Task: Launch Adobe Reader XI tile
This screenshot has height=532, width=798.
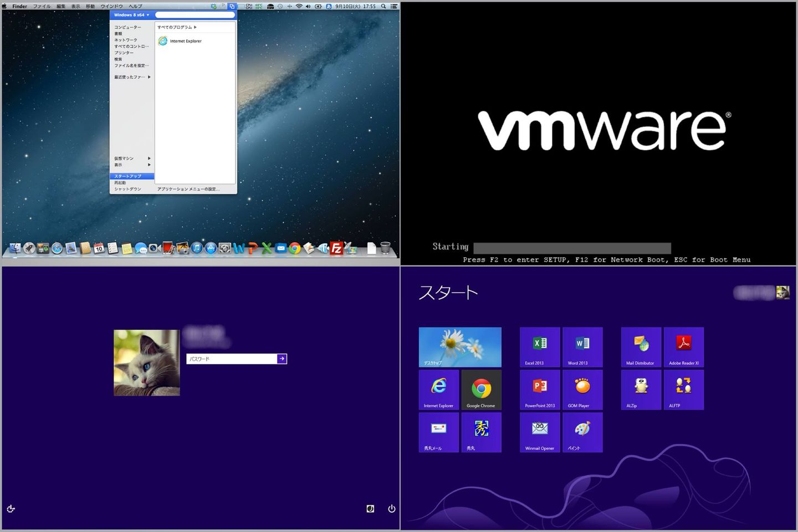Action: click(684, 347)
